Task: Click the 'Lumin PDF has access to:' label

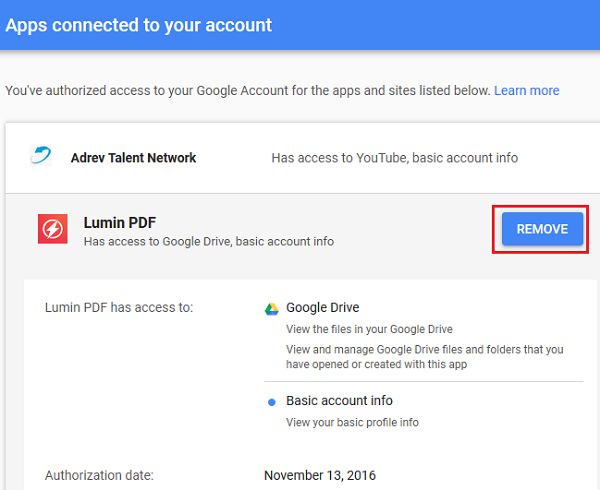Action: 119,307
